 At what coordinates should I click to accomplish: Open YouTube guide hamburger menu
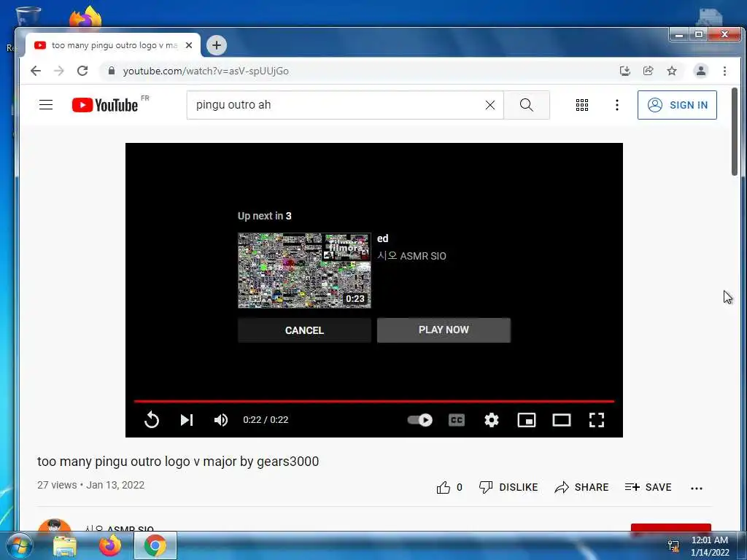tap(46, 105)
